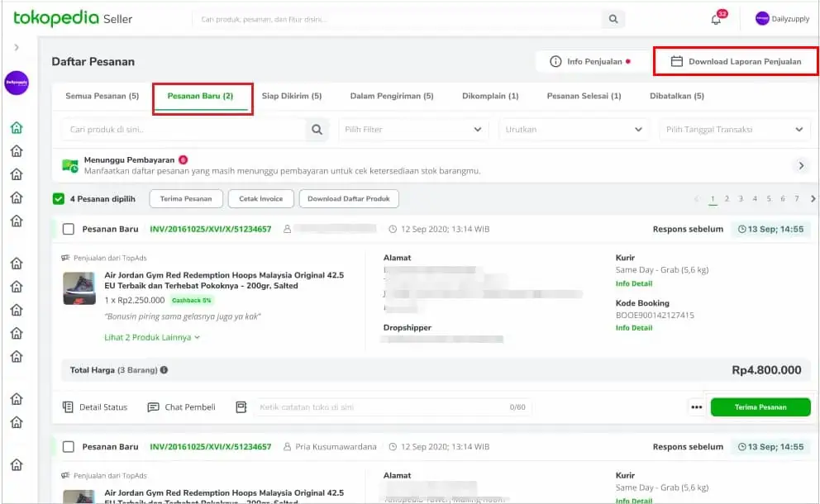Viewport: 820px width, 504px height.
Task: Switch to Dikomplain (1) tab
Action: 490,96
